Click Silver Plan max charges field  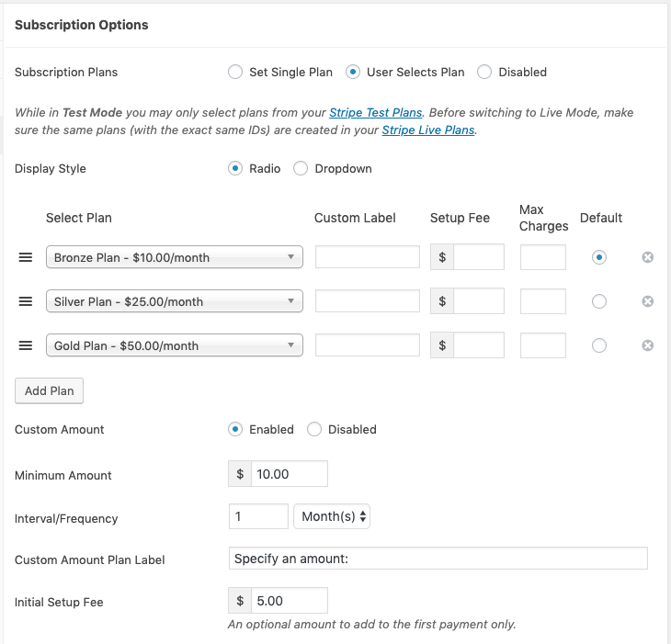[x=543, y=301]
